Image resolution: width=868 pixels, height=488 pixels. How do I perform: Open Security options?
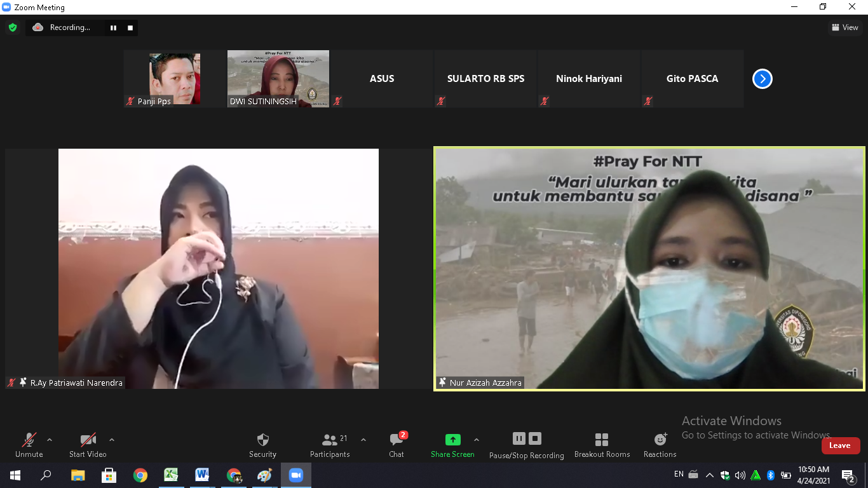[262, 445]
